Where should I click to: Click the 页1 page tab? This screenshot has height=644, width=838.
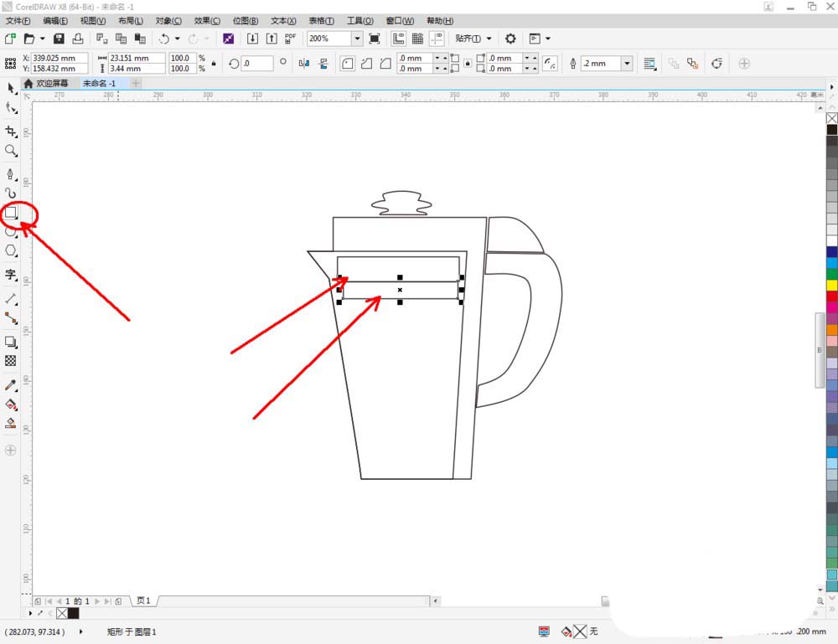click(x=143, y=601)
